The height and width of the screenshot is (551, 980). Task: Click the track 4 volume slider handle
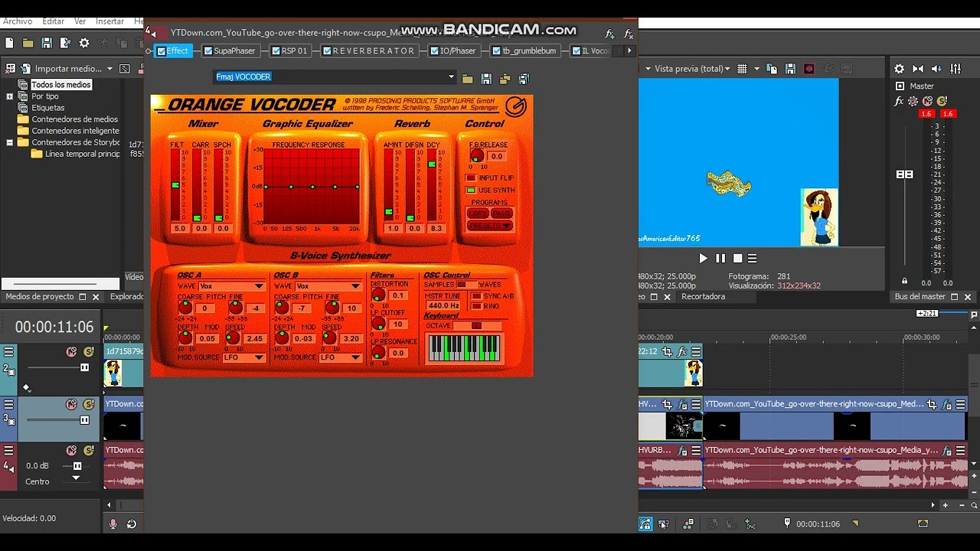[x=77, y=465]
